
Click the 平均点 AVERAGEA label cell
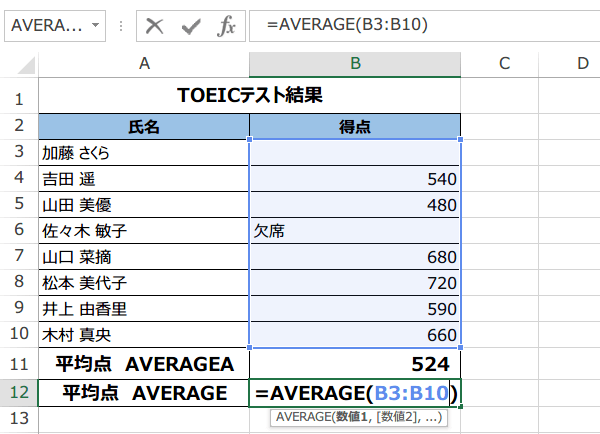pos(144,364)
